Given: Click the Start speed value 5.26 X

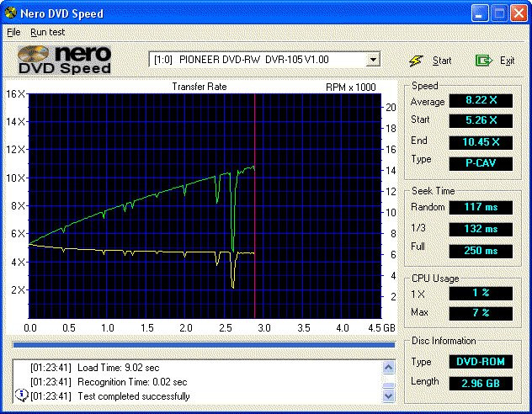Looking at the screenshot, I should 481,120.
